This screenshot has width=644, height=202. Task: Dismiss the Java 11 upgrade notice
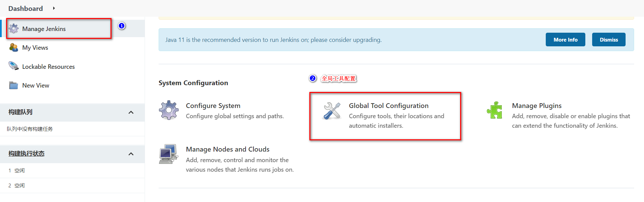pyautogui.click(x=609, y=40)
